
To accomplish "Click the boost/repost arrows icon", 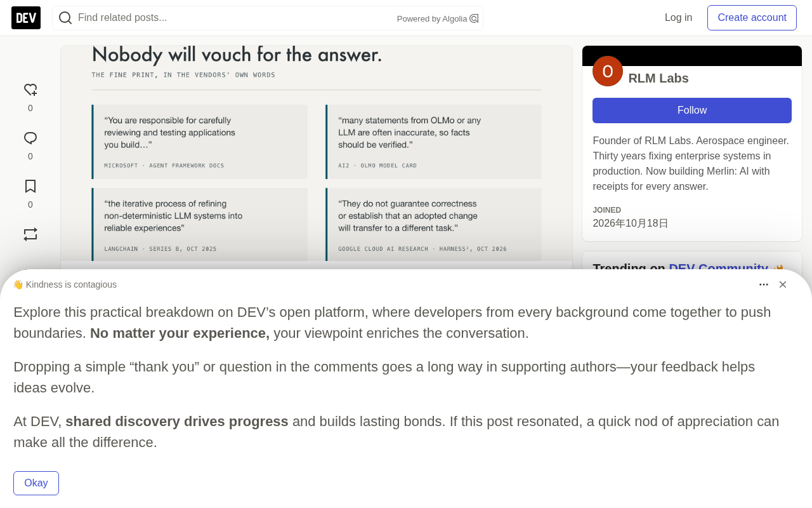I will (30, 234).
